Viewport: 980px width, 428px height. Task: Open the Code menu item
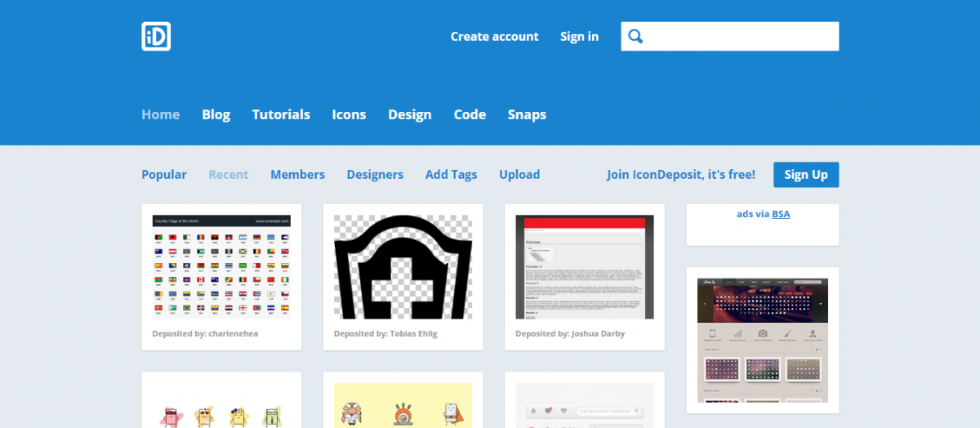point(470,114)
